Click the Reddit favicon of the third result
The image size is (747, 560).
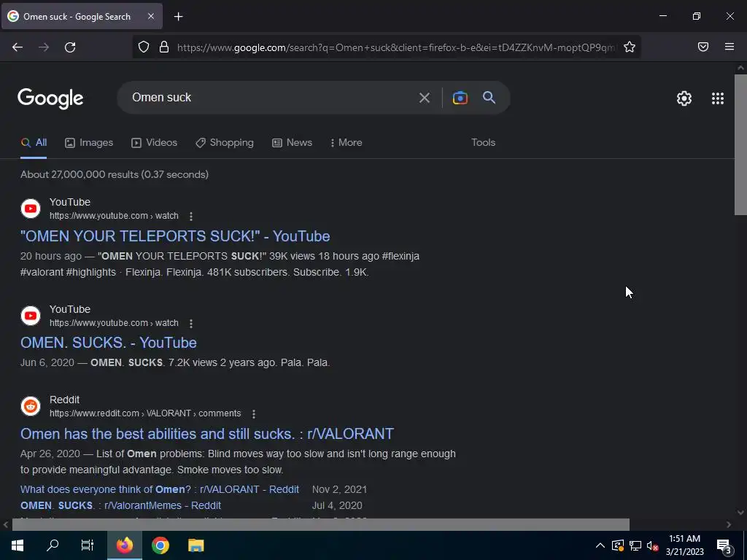tap(31, 406)
